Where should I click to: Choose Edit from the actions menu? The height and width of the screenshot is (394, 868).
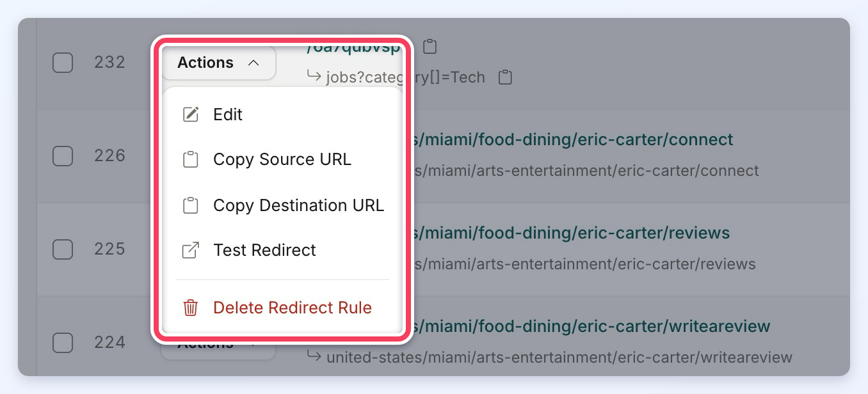coord(282,114)
